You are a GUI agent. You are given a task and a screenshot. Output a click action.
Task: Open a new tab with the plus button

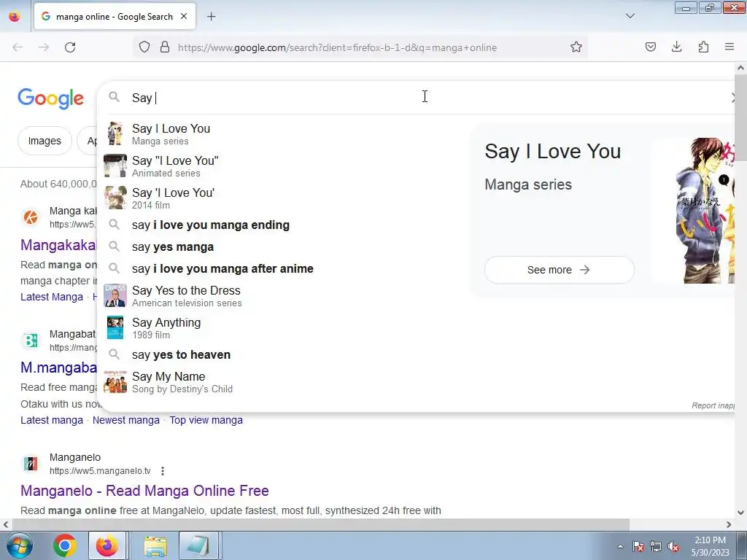(x=211, y=17)
